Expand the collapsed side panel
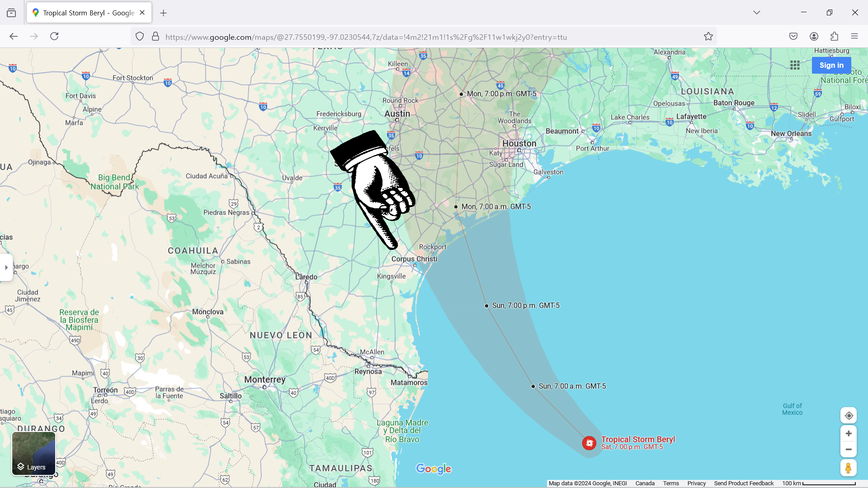This screenshot has height=488, width=868. pos(6,267)
